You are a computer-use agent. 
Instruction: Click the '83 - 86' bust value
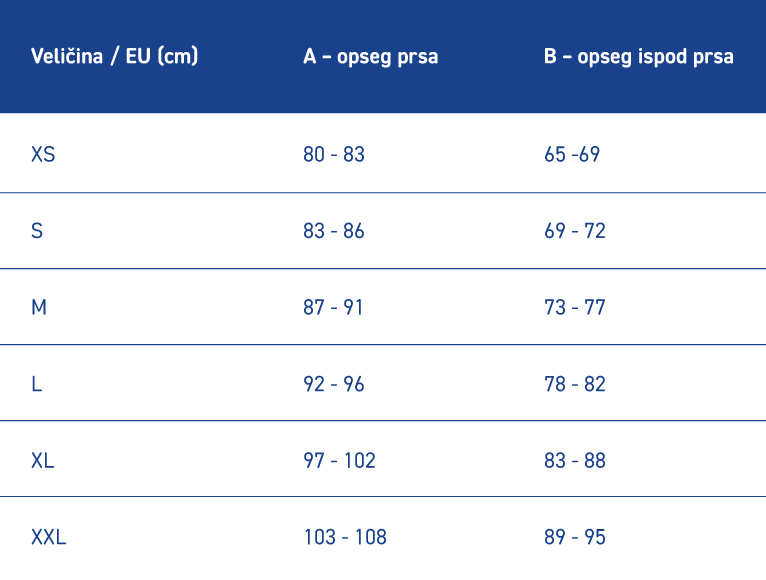click(334, 231)
